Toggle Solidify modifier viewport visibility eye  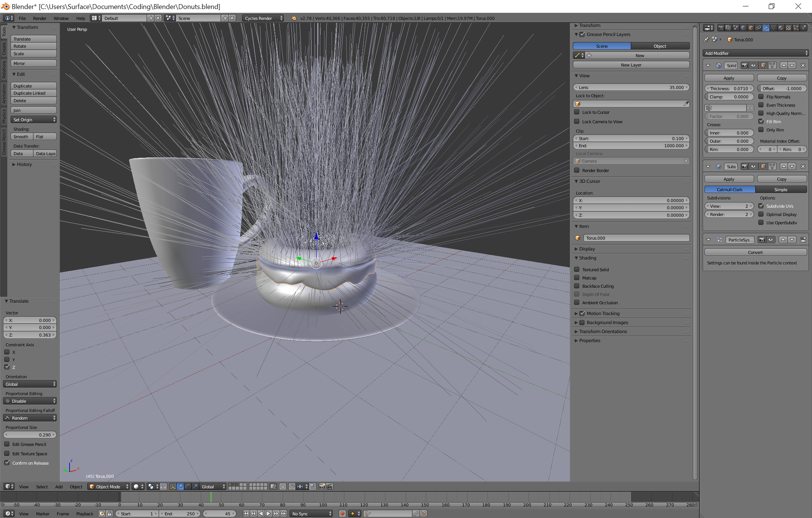(x=753, y=65)
